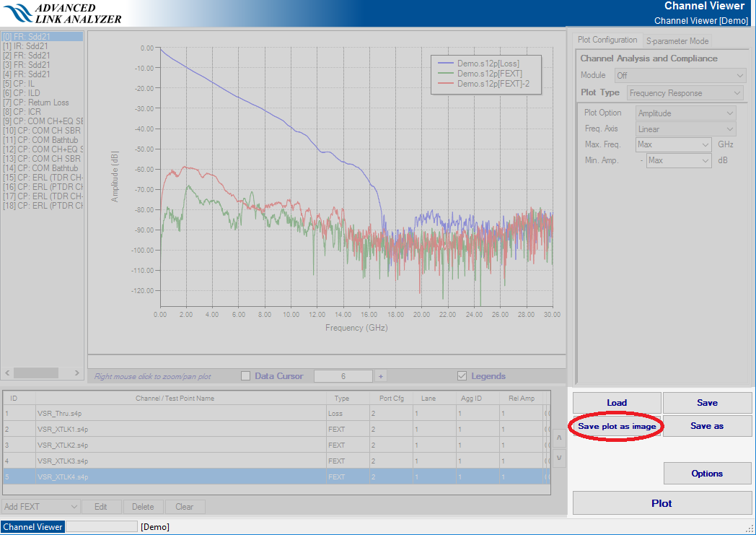Open the Freq. Axis Linear dropdown

tap(686, 129)
